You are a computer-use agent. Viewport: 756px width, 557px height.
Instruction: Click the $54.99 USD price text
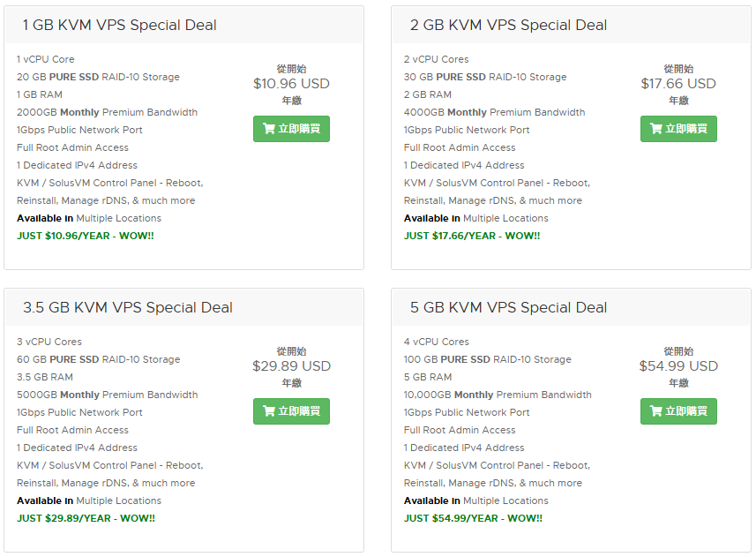678,366
